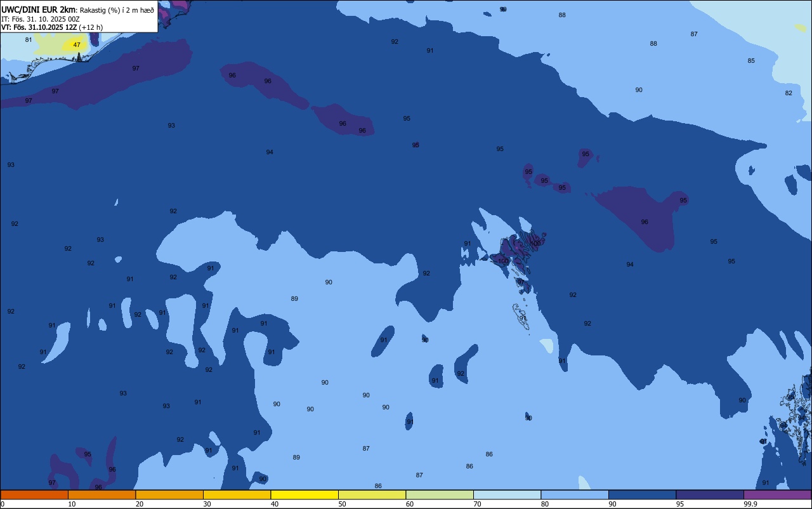This screenshot has width=812, height=509.
Task: Click the legend scale label 10
Action: [72, 504]
